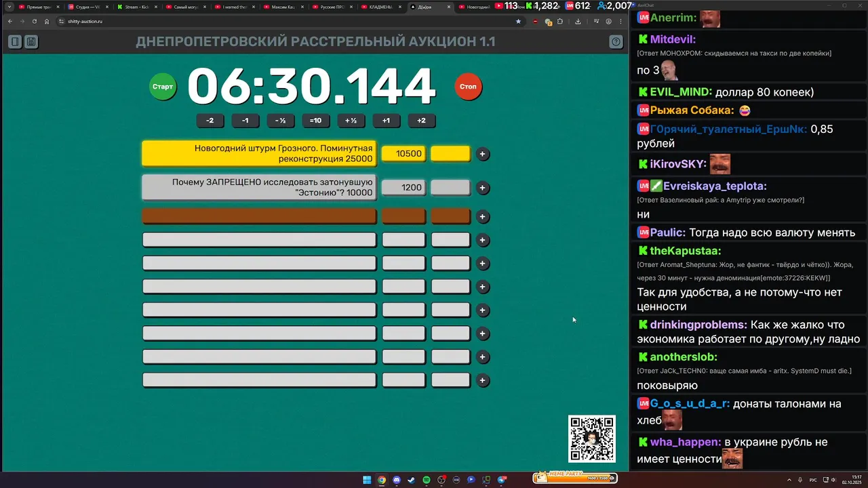Open Discord from the taskbar
This screenshot has width=868, height=488.
point(397,480)
